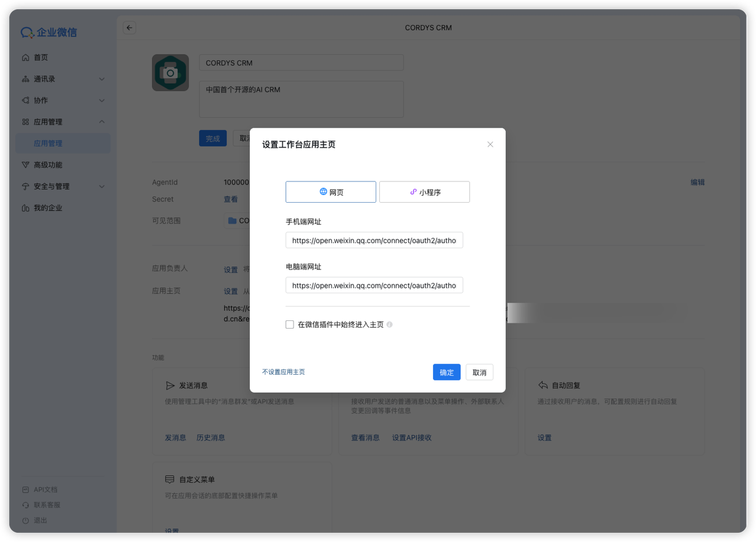Click the app name field CORDYS CRM
Screen dimensions: 756x542
coord(301,63)
